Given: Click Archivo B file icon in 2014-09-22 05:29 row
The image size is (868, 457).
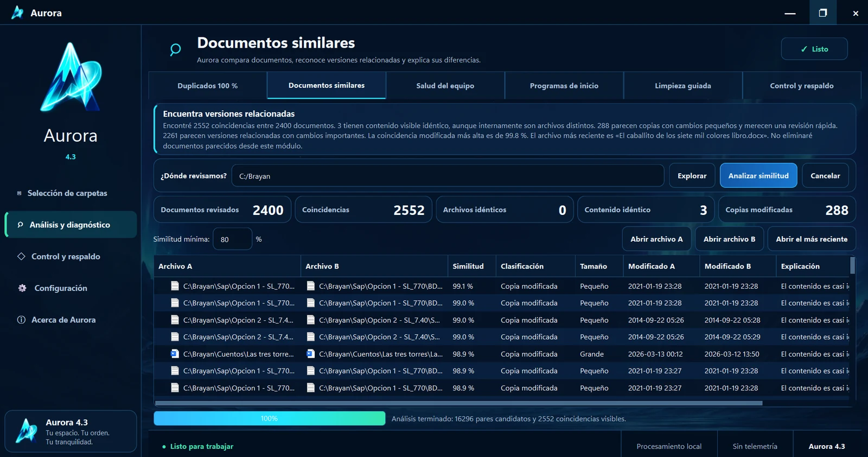Looking at the screenshot, I should [x=311, y=337].
